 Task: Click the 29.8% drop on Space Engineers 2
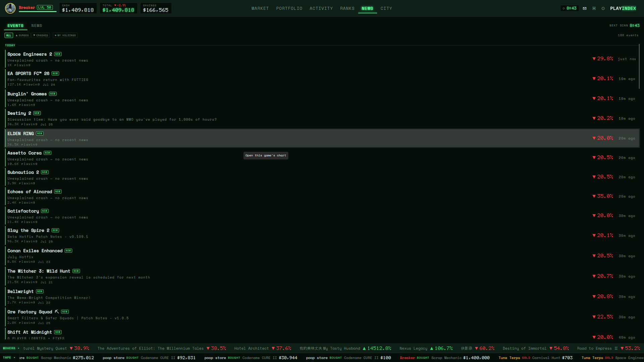(603, 59)
